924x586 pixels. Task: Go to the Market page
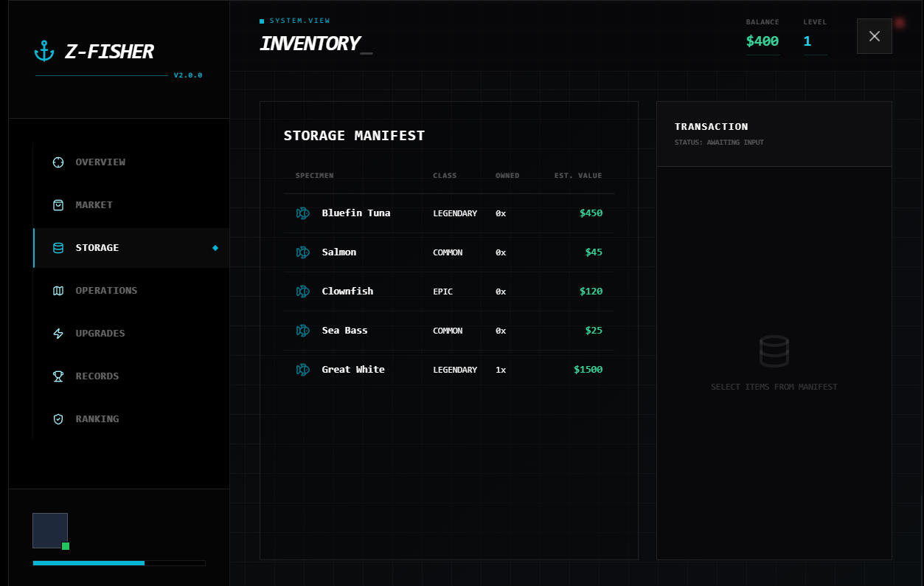click(131, 205)
